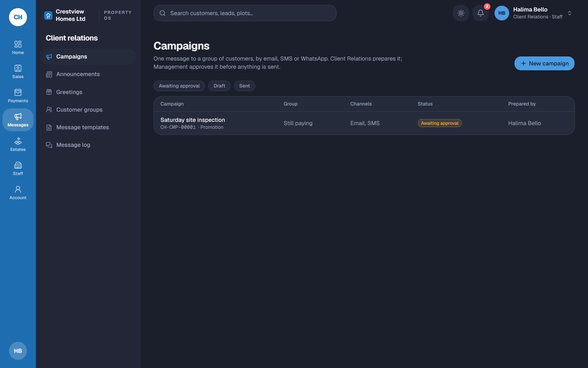Focus the search customers field
Image resolution: width=588 pixels, height=368 pixels.
click(245, 13)
